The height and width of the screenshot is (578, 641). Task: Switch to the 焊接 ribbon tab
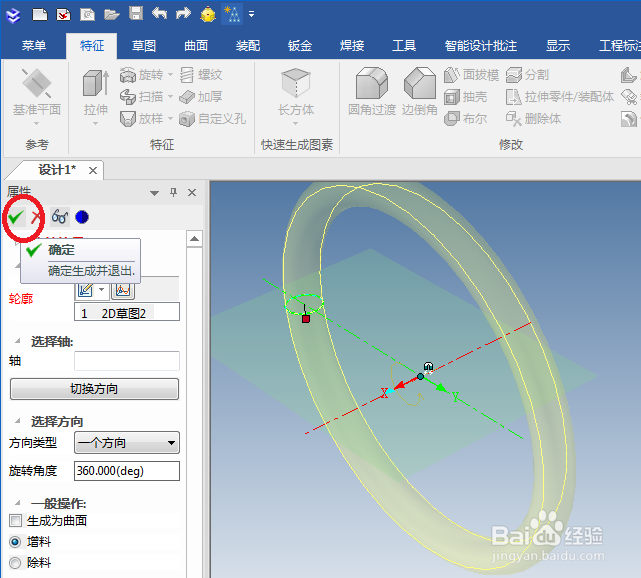click(352, 45)
